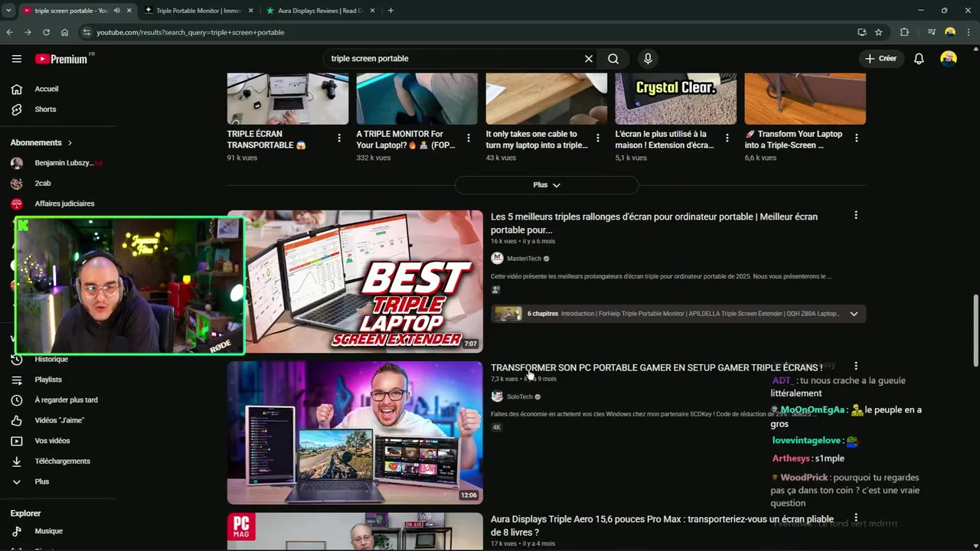980x551 pixels.
Task: Expand the shelf with Plus button
Action: (x=547, y=185)
